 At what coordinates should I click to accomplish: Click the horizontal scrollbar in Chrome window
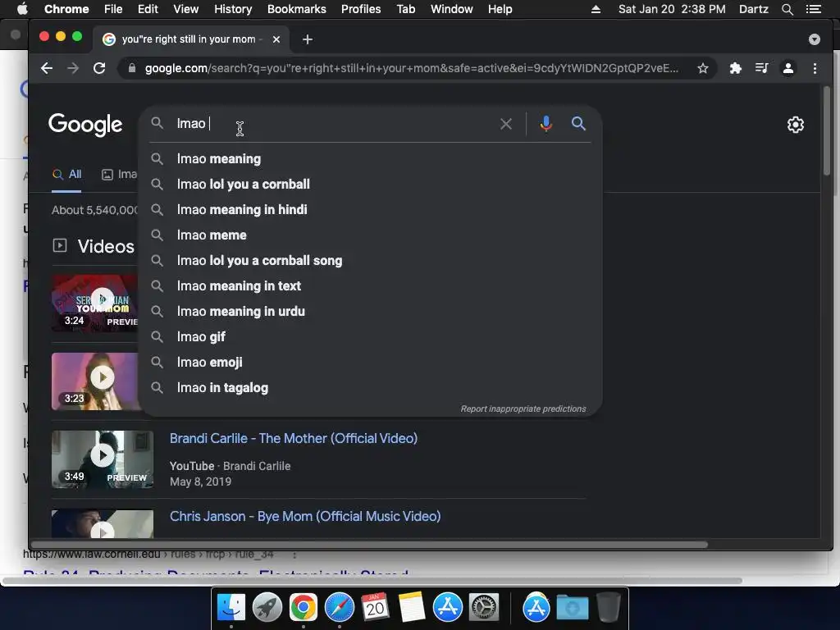click(370, 545)
